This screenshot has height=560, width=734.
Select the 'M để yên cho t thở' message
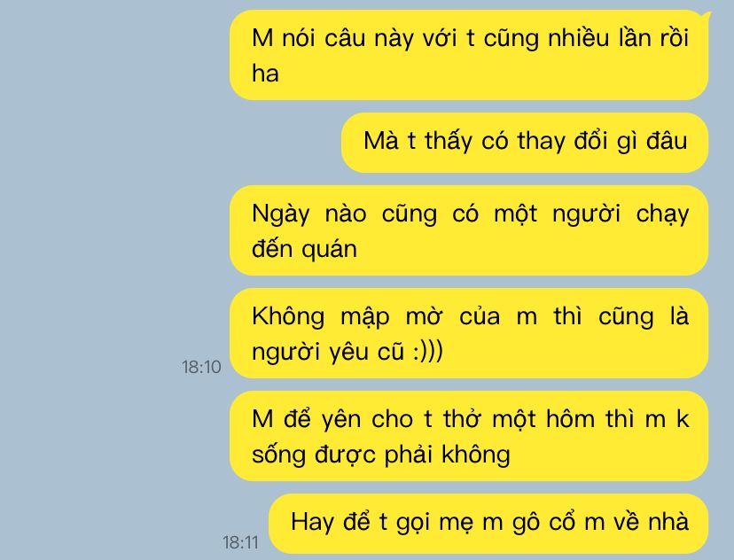click(x=469, y=436)
